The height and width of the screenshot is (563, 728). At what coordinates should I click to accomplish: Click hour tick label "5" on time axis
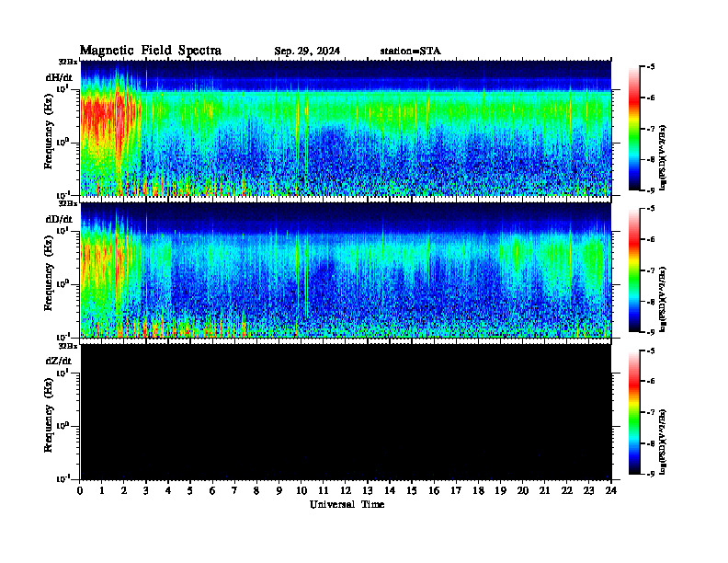click(190, 491)
